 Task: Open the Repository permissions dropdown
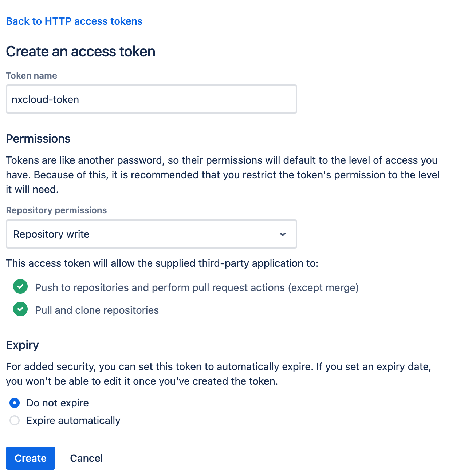click(151, 234)
